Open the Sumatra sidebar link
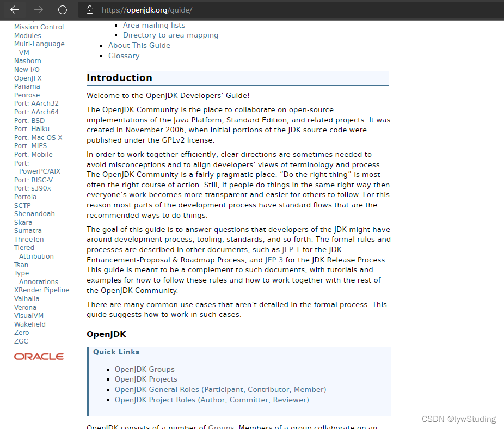Image resolution: width=504 pixels, height=429 pixels. click(28, 231)
